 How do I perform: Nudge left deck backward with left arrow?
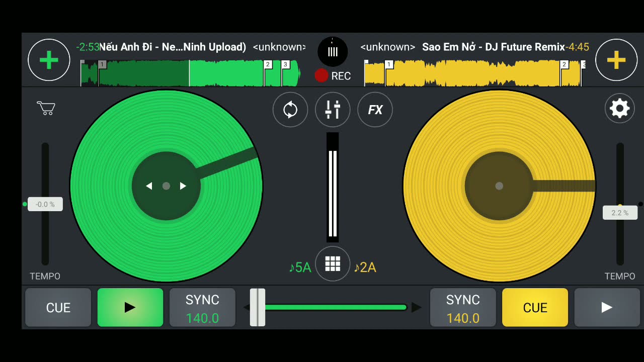pos(149,186)
